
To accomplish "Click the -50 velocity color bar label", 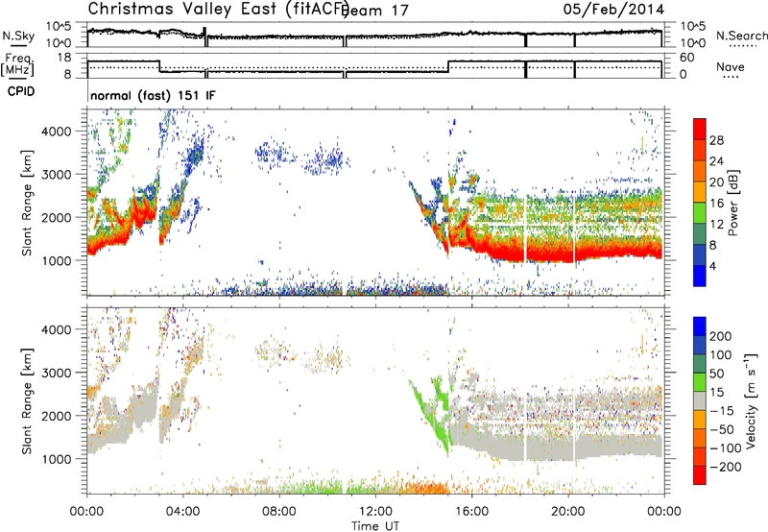I will 722,429.
